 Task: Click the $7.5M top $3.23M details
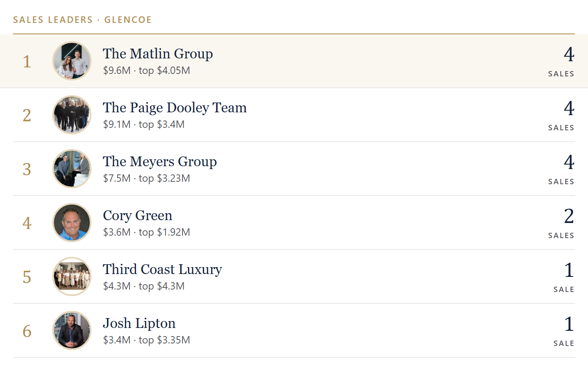[147, 178]
